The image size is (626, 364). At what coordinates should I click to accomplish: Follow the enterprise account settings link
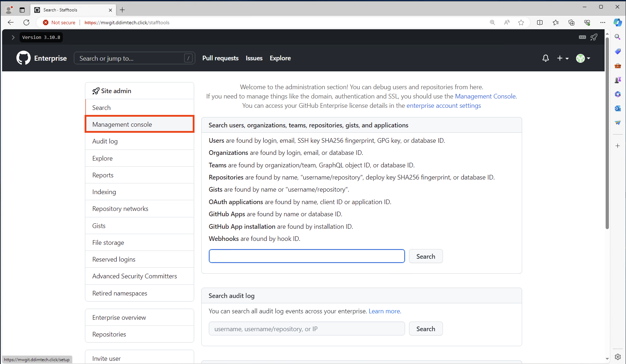pyautogui.click(x=444, y=105)
